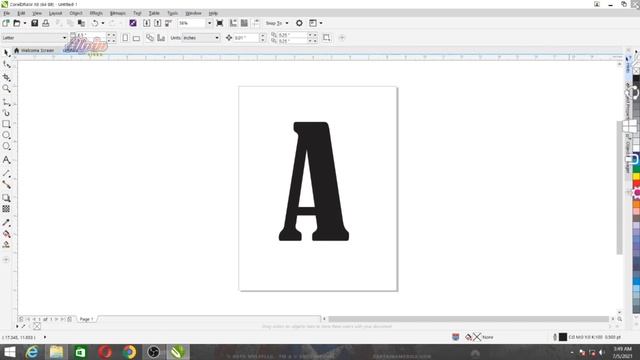Click the Save disk icon
The image size is (640, 360).
[35, 23]
